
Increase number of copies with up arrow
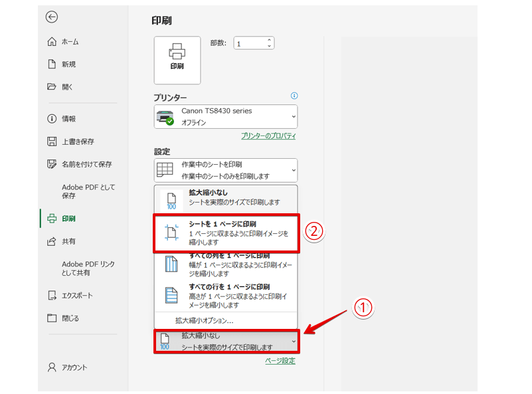(269, 40)
